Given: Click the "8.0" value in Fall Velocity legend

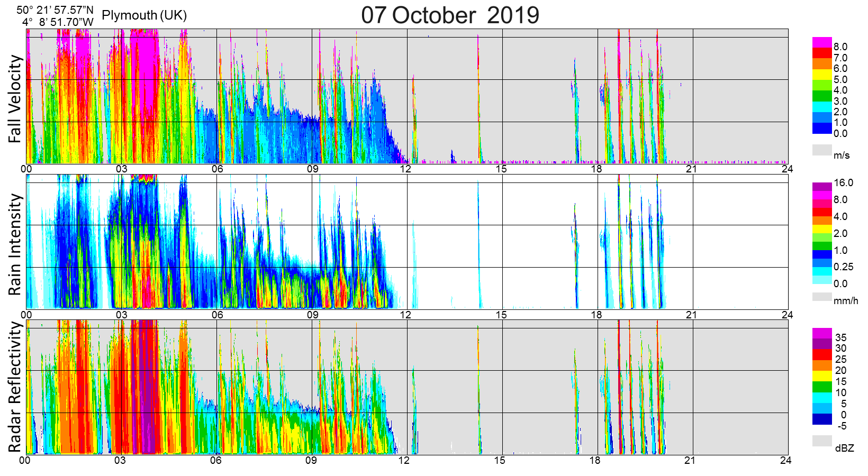Looking at the screenshot, I should point(840,47).
